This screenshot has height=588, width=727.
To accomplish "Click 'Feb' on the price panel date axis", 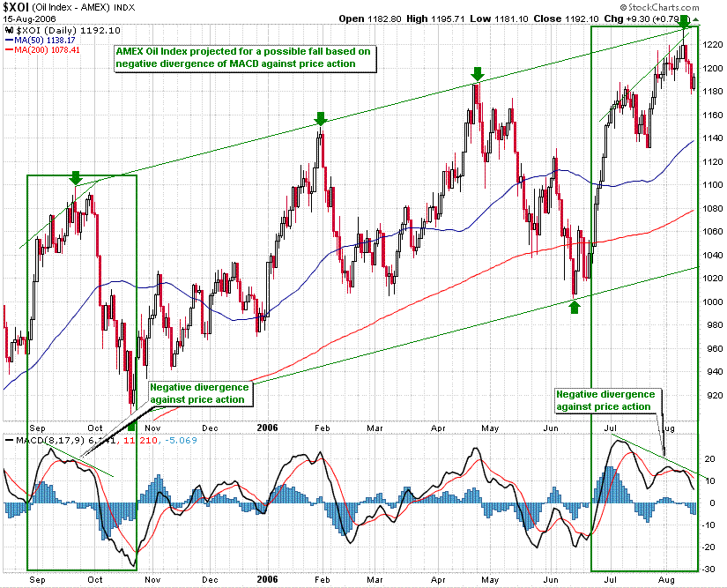I will click(323, 428).
